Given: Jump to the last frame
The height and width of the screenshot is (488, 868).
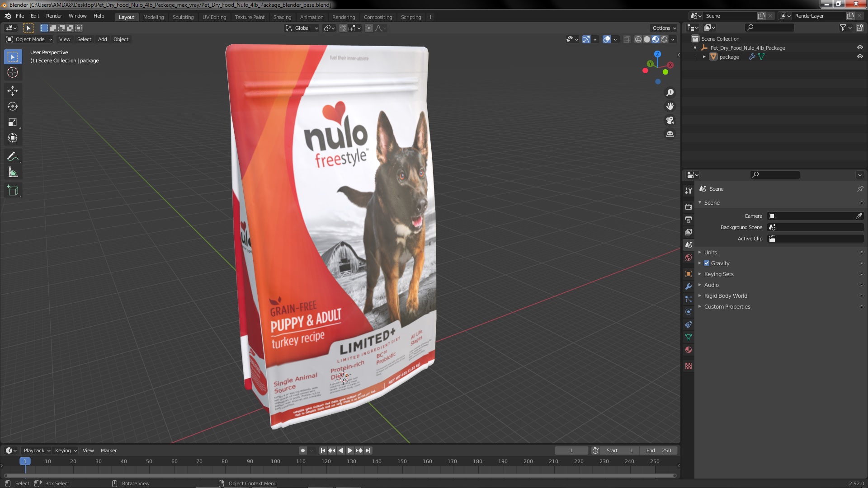Looking at the screenshot, I should (368, 450).
